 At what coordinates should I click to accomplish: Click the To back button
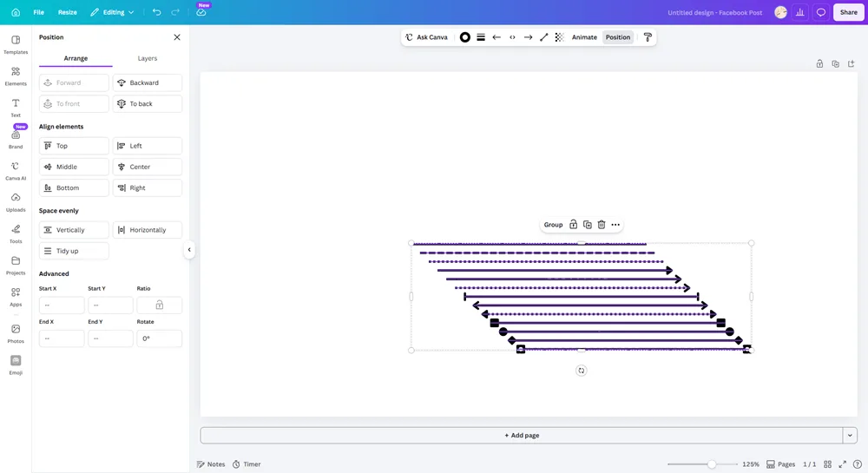point(148,103)
